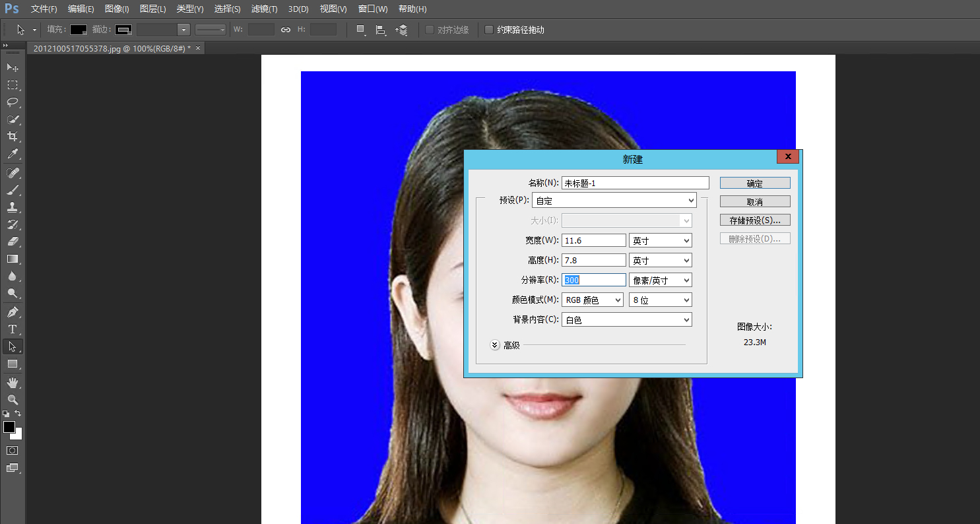Open the tool preset picker arrow
This screenshot has height=524, width=980.
click(34, 30)
